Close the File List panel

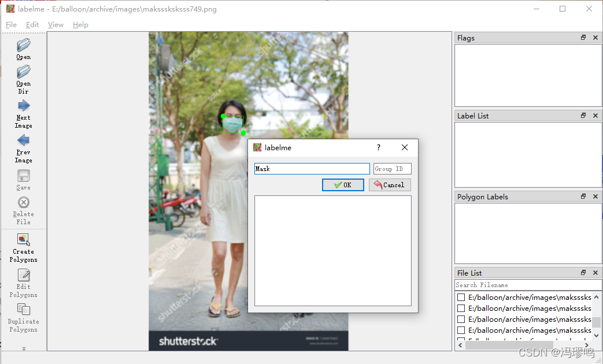click(x=595, y=273)
